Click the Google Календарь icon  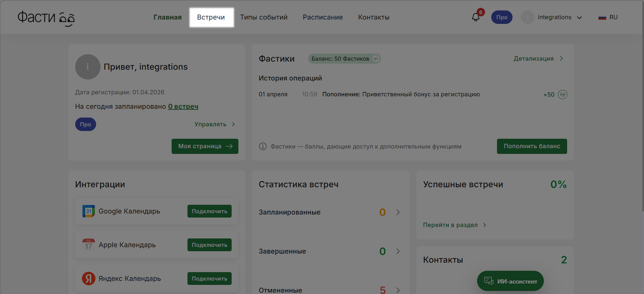[x=88, y=211]
